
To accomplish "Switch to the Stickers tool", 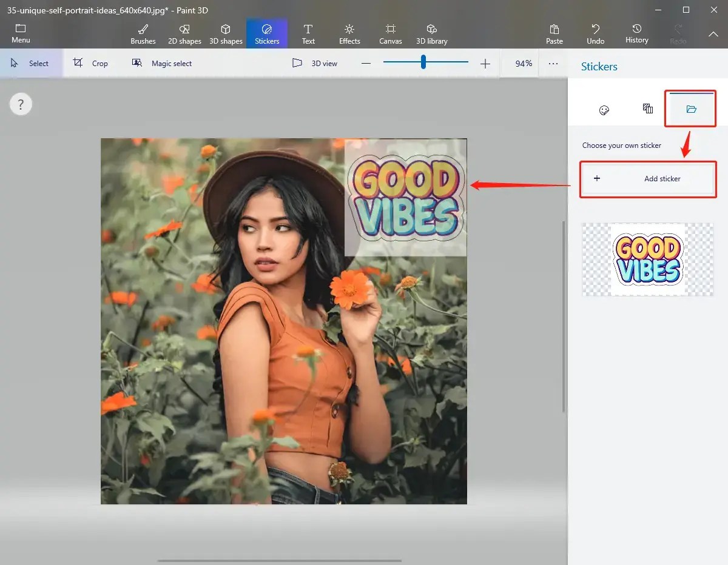I will pyautogui.click(x=267, y=33).
